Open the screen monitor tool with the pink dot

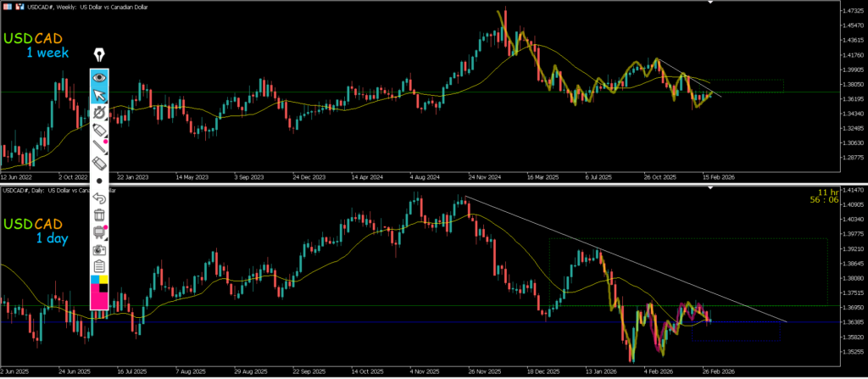pyautogui.click(x=99, y=232)
